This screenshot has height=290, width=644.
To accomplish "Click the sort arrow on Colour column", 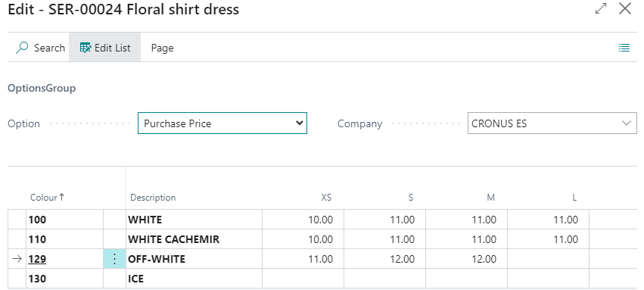I will (61, 197).
